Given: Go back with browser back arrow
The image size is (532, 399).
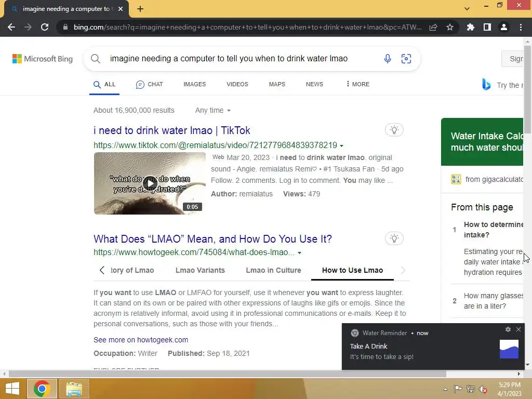Looking at the screenshot, I should pos(11,27).
